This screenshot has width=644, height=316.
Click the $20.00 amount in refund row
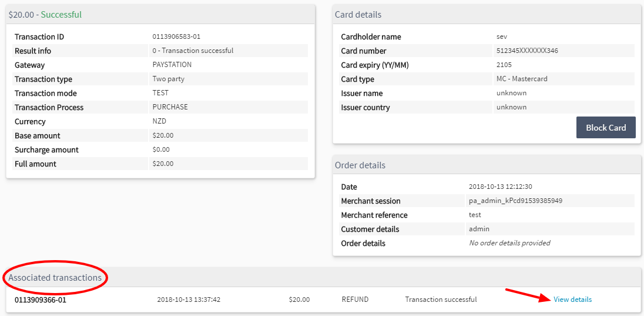299,300
